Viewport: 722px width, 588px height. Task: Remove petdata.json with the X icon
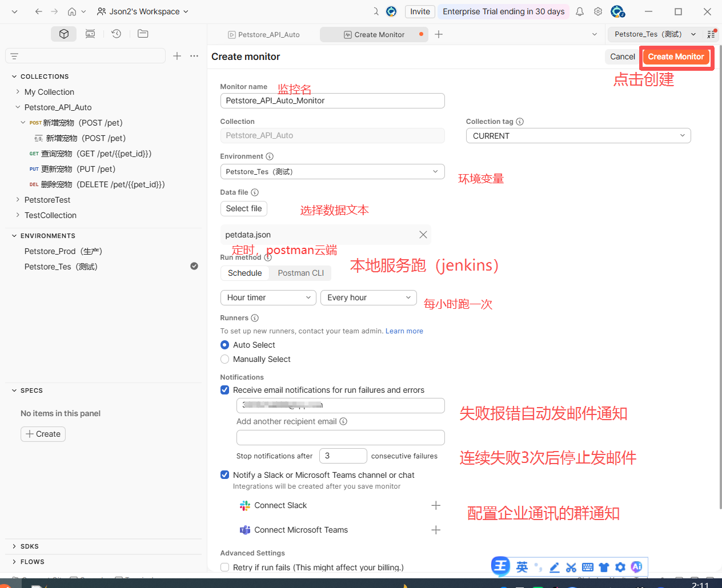tap(423, 235)
